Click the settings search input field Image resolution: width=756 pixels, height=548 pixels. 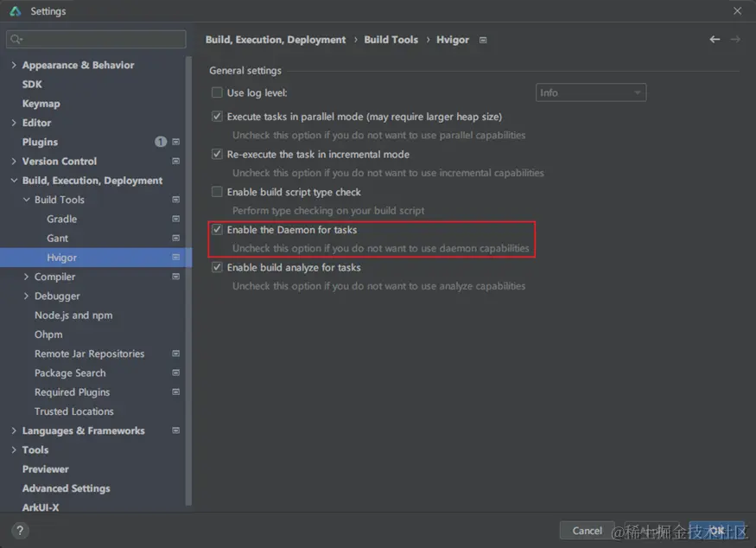[x=102, y=40]
